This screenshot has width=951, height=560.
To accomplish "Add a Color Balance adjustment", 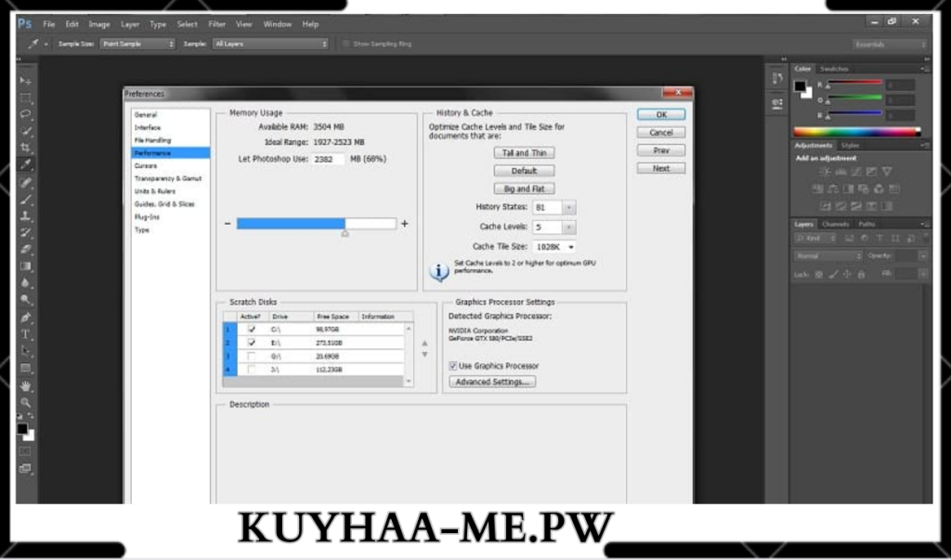I will click(833, 189).
